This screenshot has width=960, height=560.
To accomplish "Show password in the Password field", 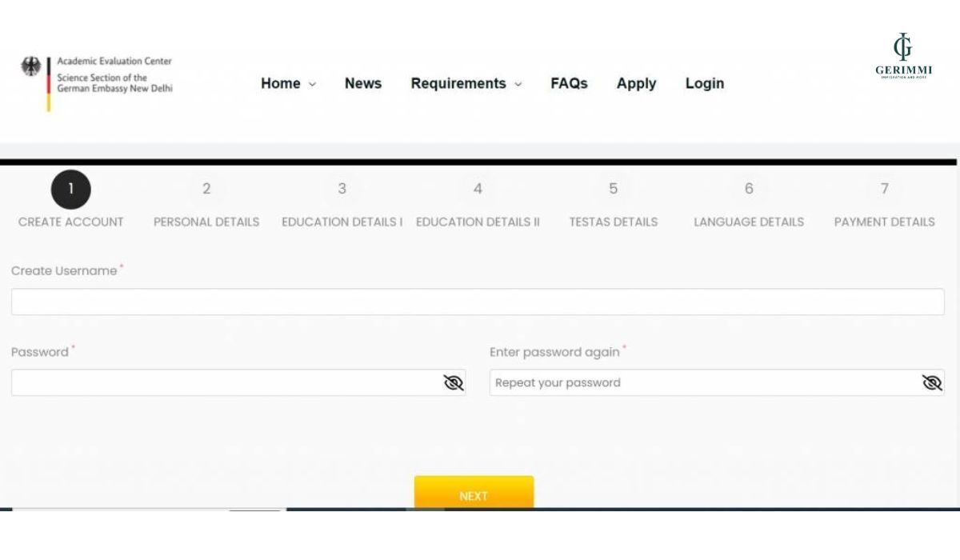I will click(454, 383).
